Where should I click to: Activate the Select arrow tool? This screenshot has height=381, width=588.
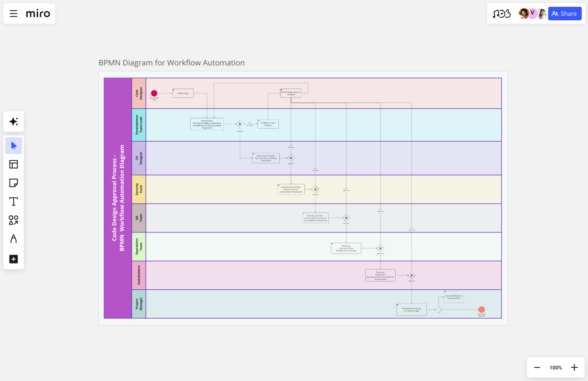tap(14, 145)
